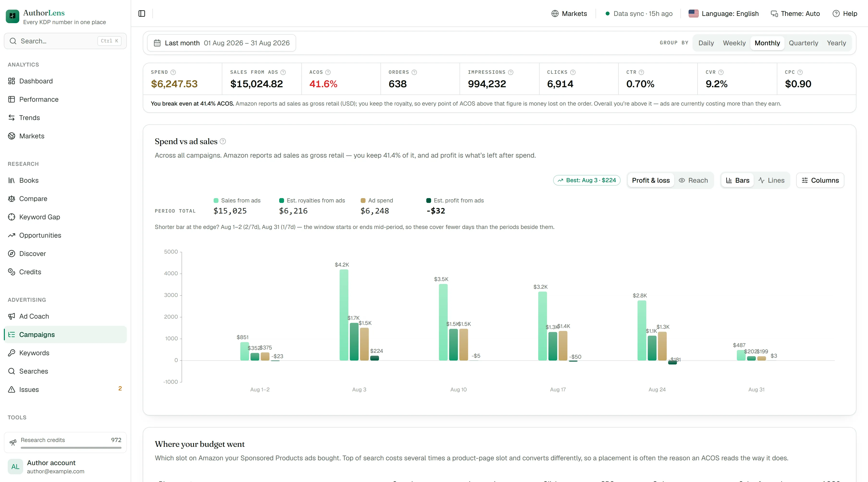Open Issues in the sidebar
The height and width of the screenshot is (482, 868).
[65, 389]
